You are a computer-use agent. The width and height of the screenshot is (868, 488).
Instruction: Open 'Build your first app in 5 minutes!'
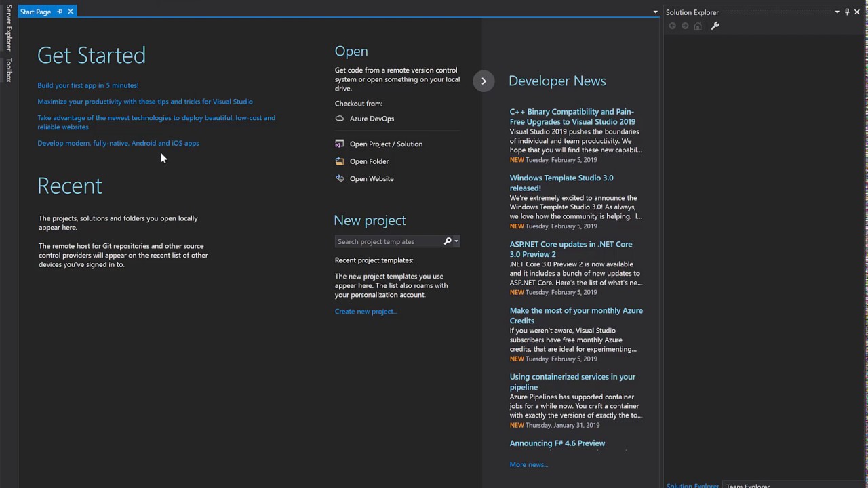(88, 85)
